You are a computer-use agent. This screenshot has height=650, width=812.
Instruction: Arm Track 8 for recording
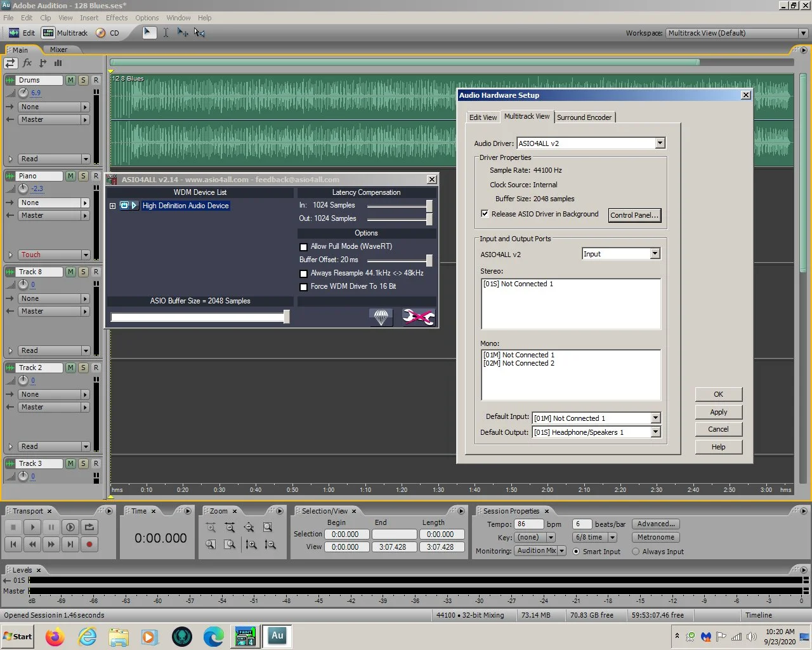[96, 272]
